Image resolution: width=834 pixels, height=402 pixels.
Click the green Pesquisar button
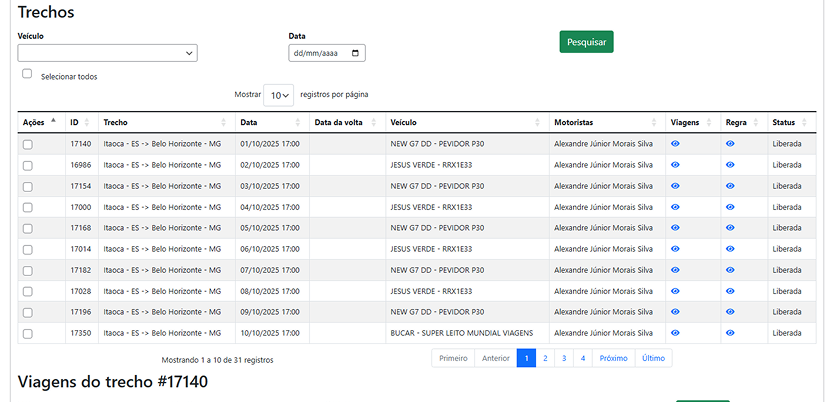(x=586, y=42)
